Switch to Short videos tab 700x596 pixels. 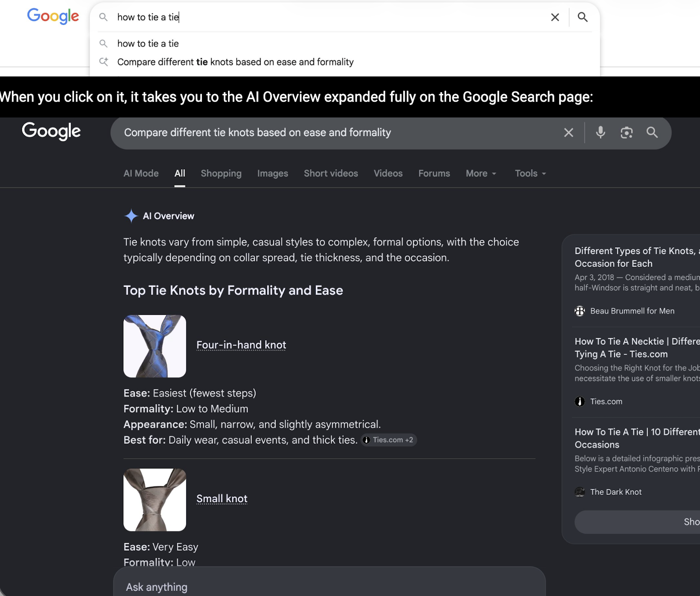(x=331, y=174)
